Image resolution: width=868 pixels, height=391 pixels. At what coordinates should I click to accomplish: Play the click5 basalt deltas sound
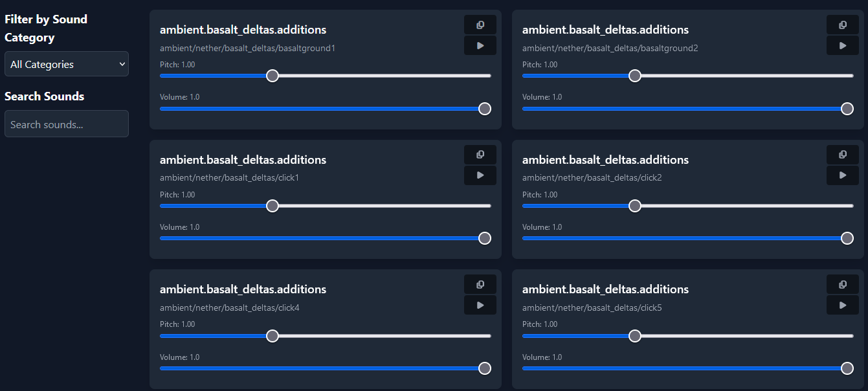[842, 306]
